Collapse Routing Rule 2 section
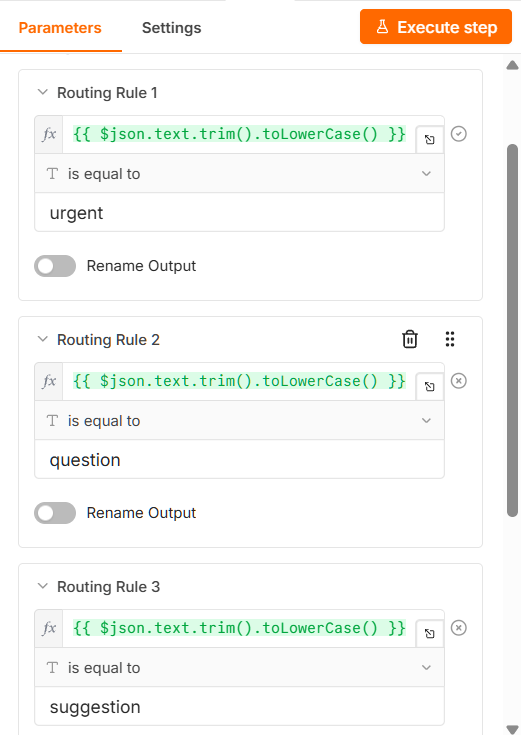Image resolution: width=521 pixels, height=735 pixels. coord(43,339)
